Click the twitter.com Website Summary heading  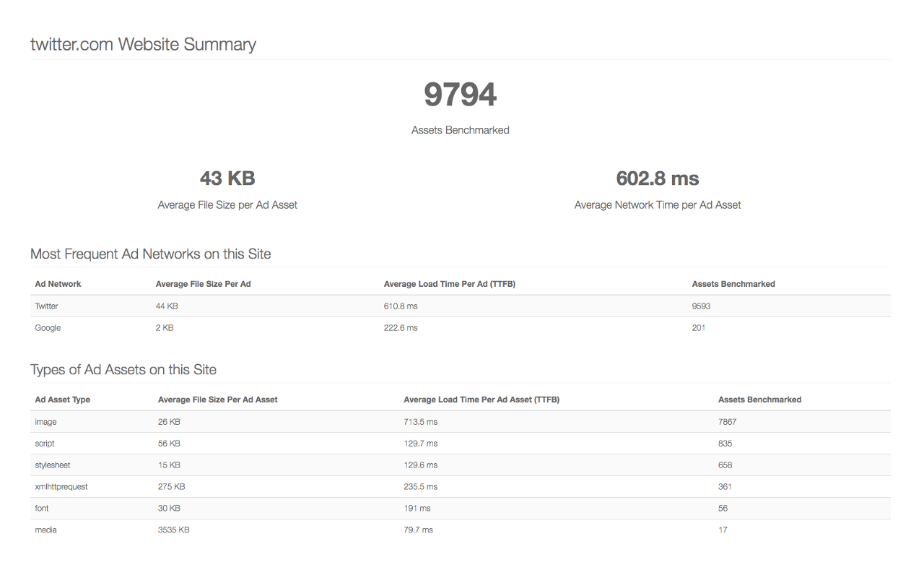(x=143, y=45)
